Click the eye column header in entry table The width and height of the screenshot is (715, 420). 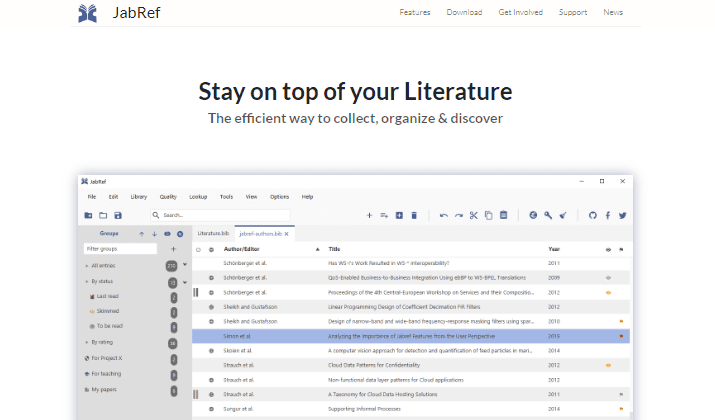pyautogui.click(x=608, y=249)
